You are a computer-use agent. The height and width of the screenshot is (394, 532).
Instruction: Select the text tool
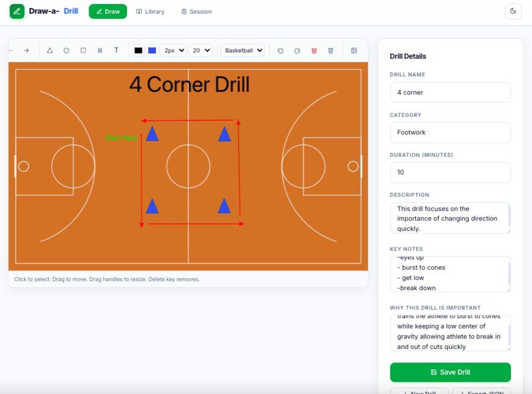[x=116, y=50]
